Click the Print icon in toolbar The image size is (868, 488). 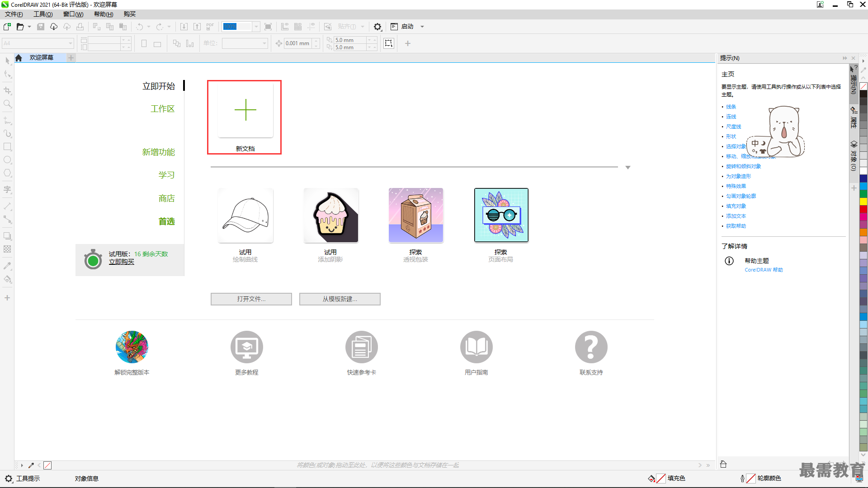80,27
